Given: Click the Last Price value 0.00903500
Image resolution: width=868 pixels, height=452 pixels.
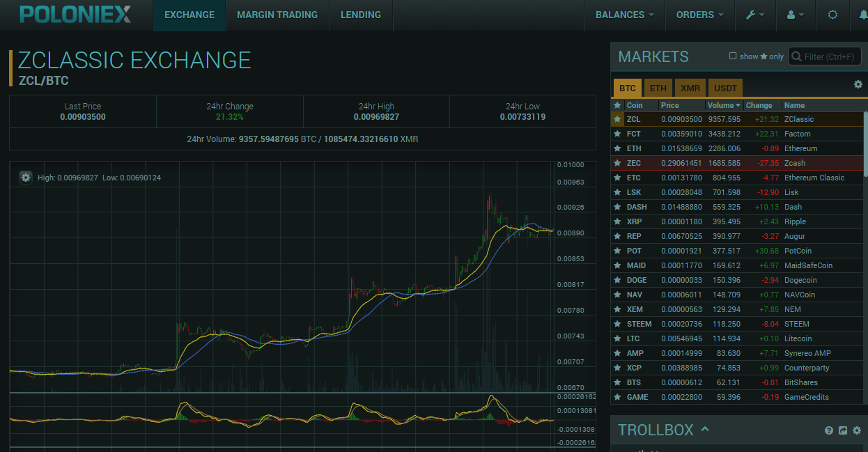Looking at the screenshot, I should click(x=83, y=117).
